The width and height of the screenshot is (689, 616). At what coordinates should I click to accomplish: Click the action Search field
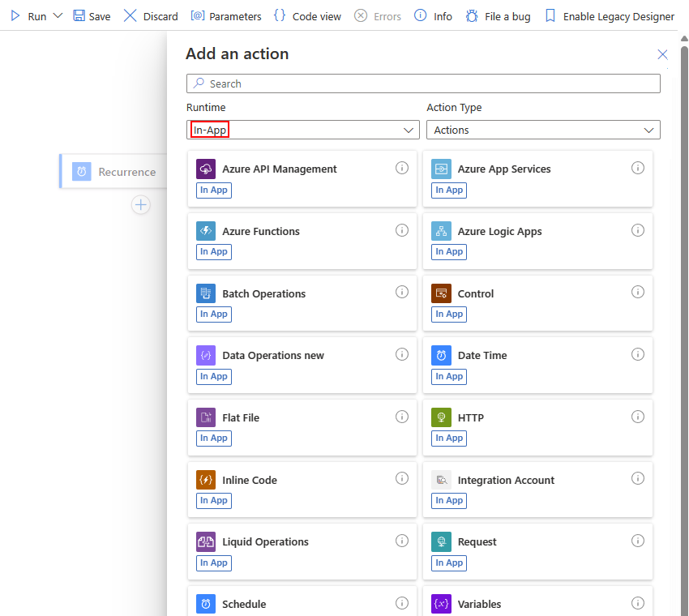423,83
